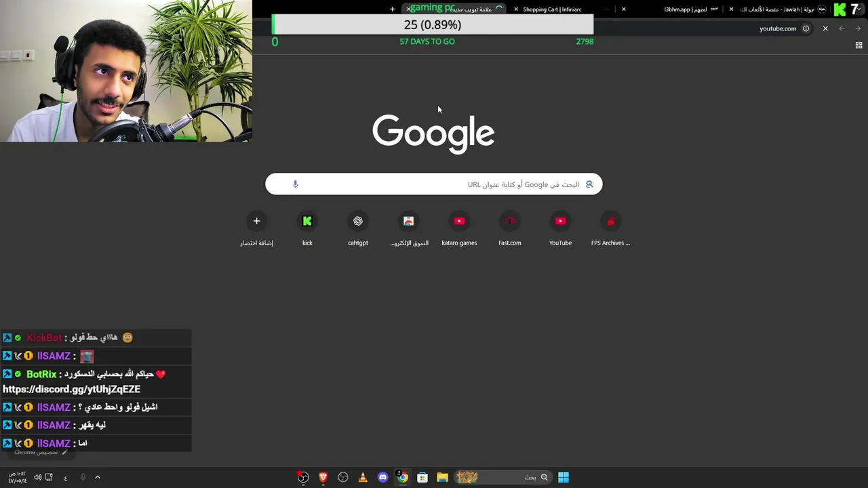
Task: Click the KickBot username in chat
Action: coord(44,338)
